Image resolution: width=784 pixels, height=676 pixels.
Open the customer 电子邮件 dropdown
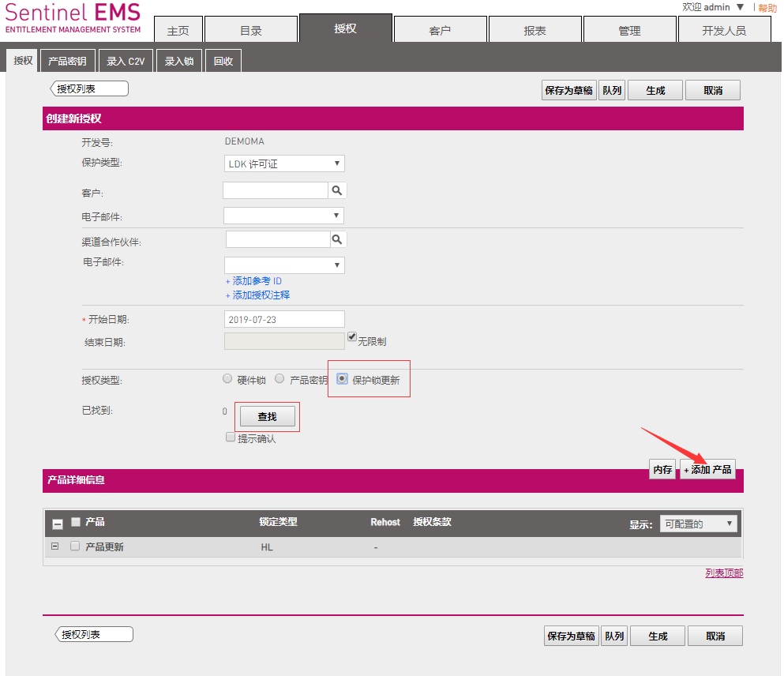(x=284, y=216)
